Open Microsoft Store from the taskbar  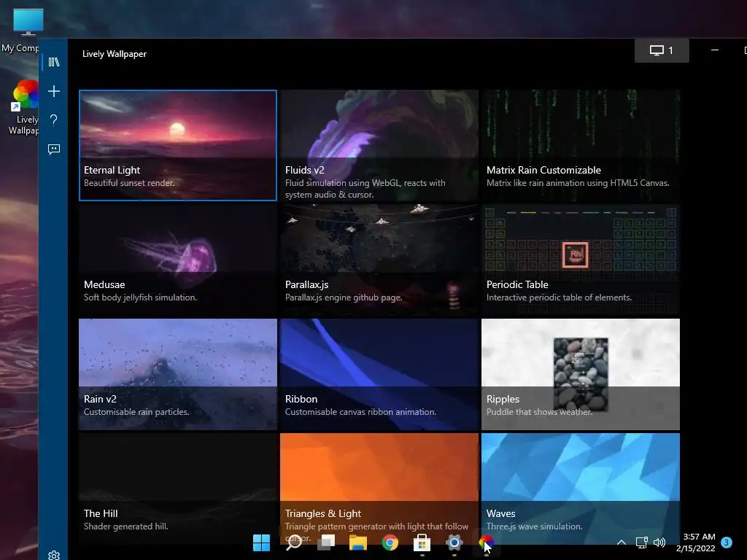click(422, 542)
